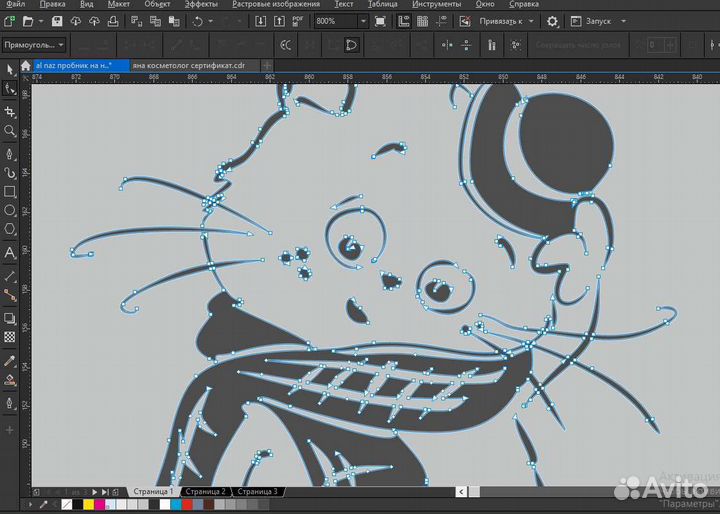720x514 pixels.
Task: Activate the Text tool
Action: point(10,254)
